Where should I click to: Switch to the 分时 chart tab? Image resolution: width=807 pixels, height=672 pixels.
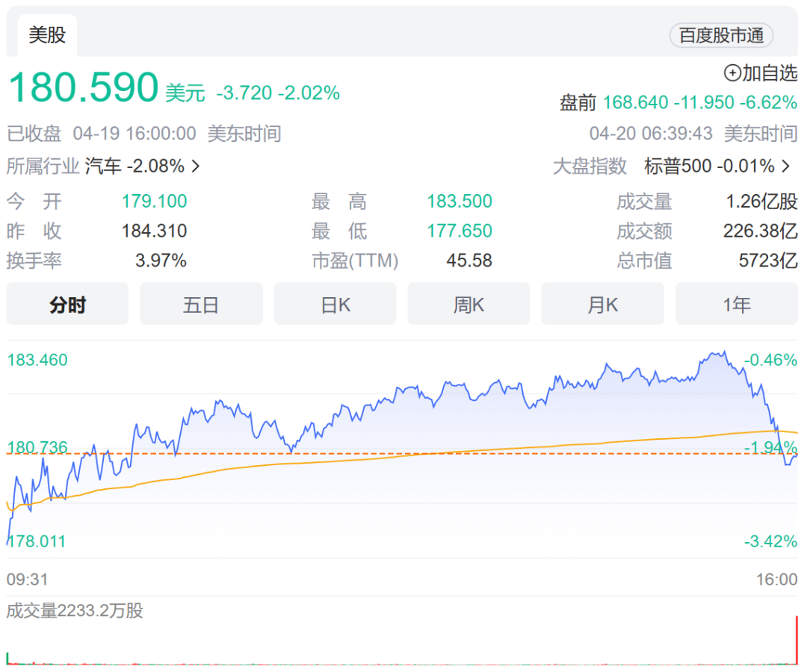67,304
